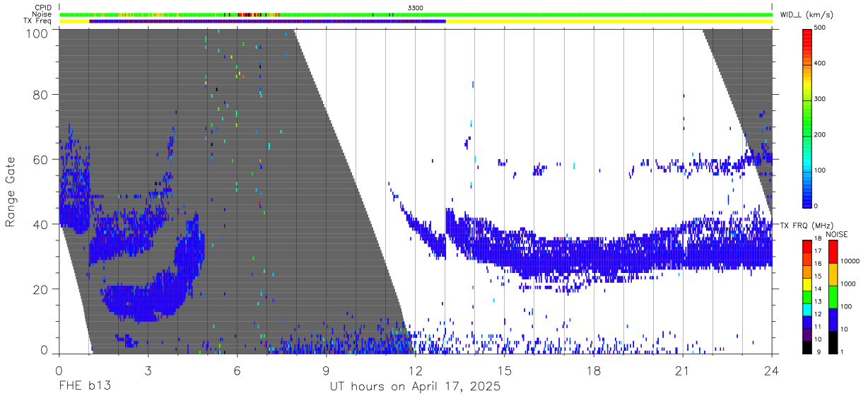Select the 400 tick on the width colorbar
Screen dimensions: 868x401
pyautogui.click(x=821, y=64)
